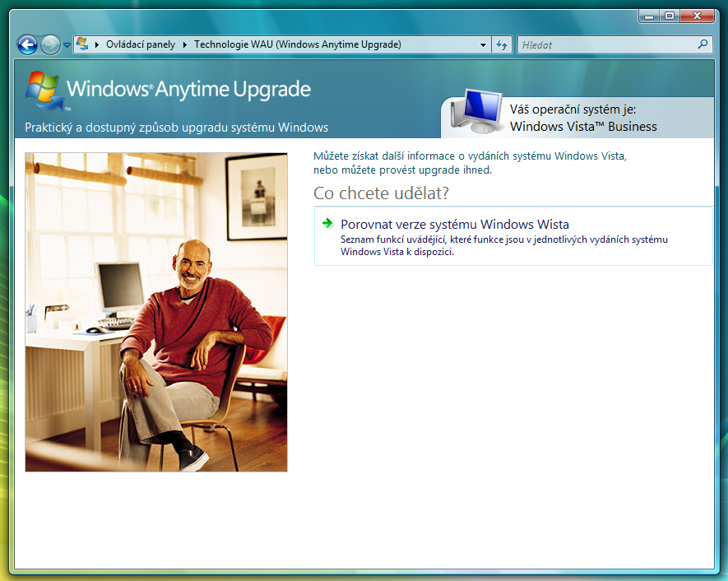Click the green arrow beside Porovnat verze
Image resolution: width=728 pixels, height=581 pixels.
327,223
